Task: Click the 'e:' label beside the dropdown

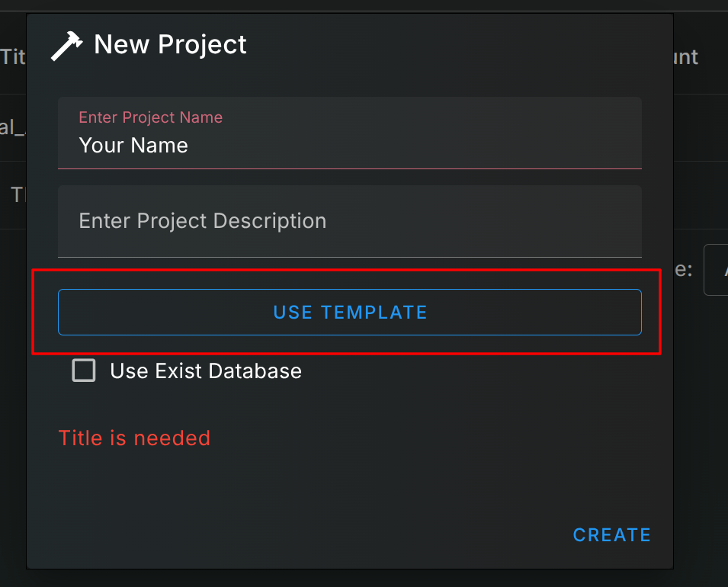Action: click(683, 269)
